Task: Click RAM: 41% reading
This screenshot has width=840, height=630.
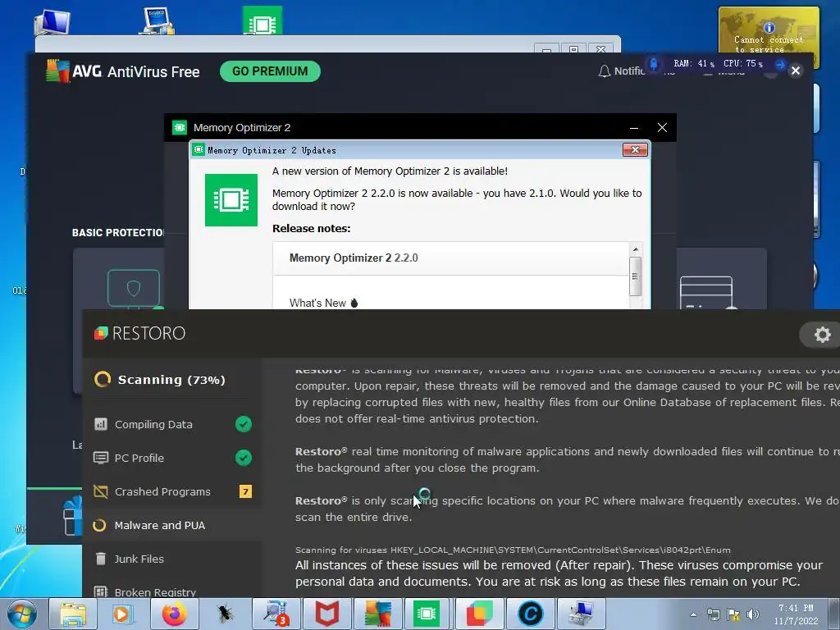Action: click(x=694, y=64)
